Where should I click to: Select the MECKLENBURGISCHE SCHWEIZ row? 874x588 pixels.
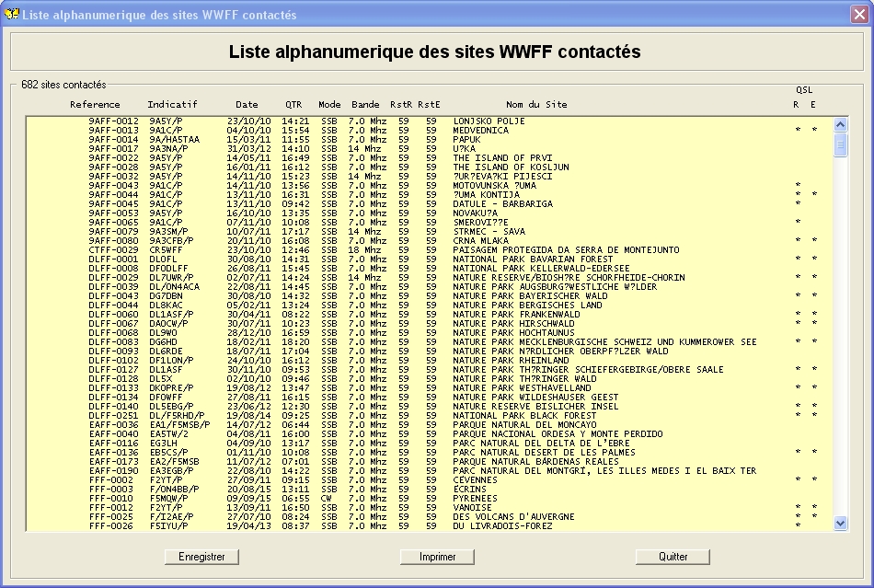tap(430, 341)
